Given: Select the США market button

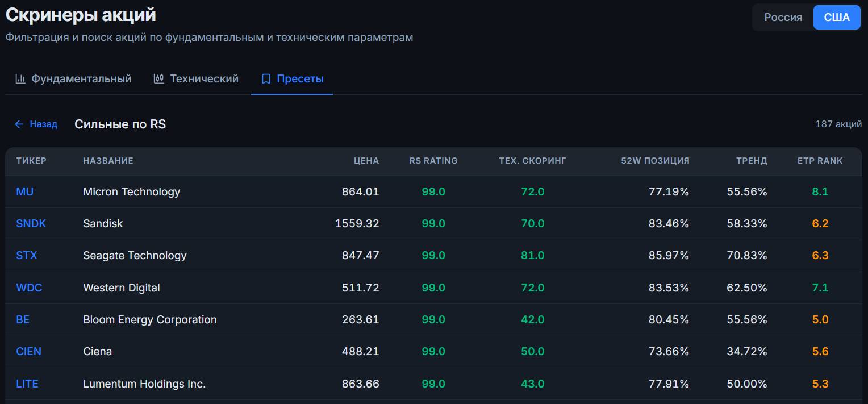Looking at the screenshot, I should [837, 17].
